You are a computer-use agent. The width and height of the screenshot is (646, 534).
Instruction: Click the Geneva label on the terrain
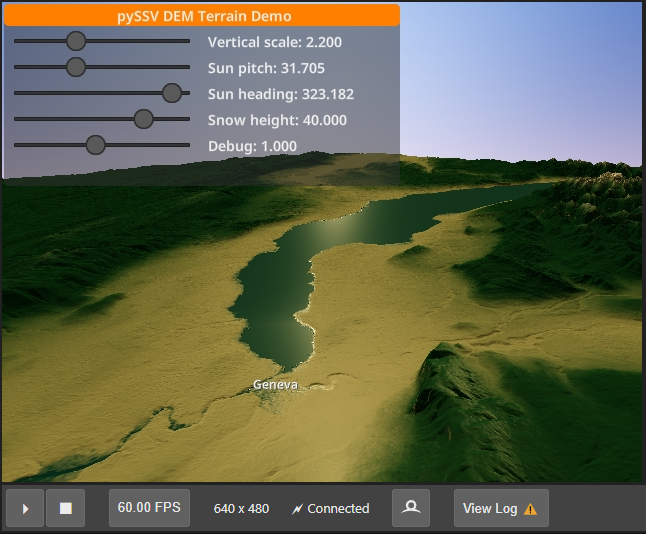[x=275, y=385]
